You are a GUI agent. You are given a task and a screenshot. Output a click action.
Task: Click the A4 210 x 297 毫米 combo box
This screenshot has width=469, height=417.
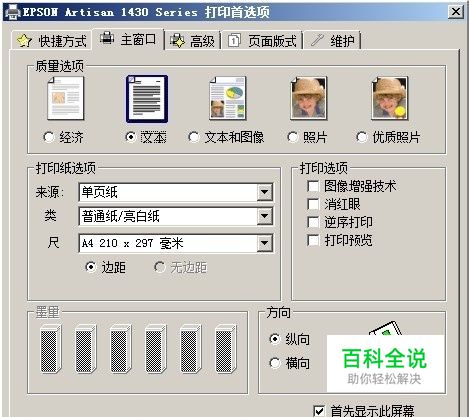176,243
